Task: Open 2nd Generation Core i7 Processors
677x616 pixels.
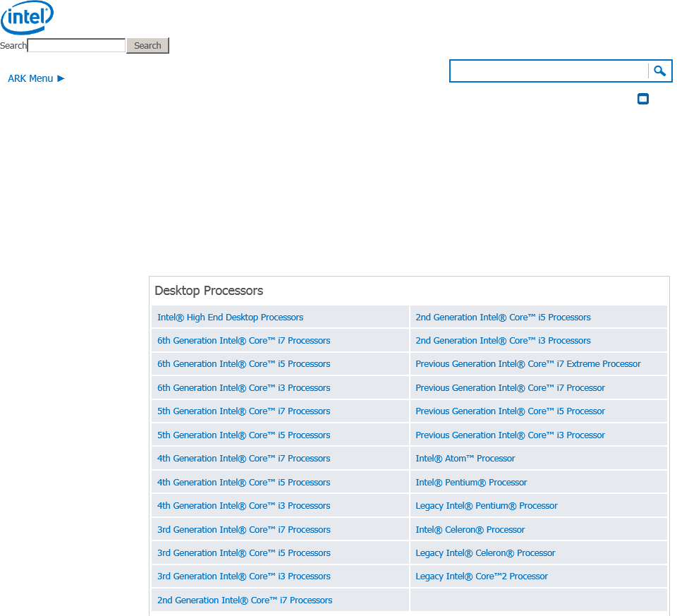Action: (245, 600)
